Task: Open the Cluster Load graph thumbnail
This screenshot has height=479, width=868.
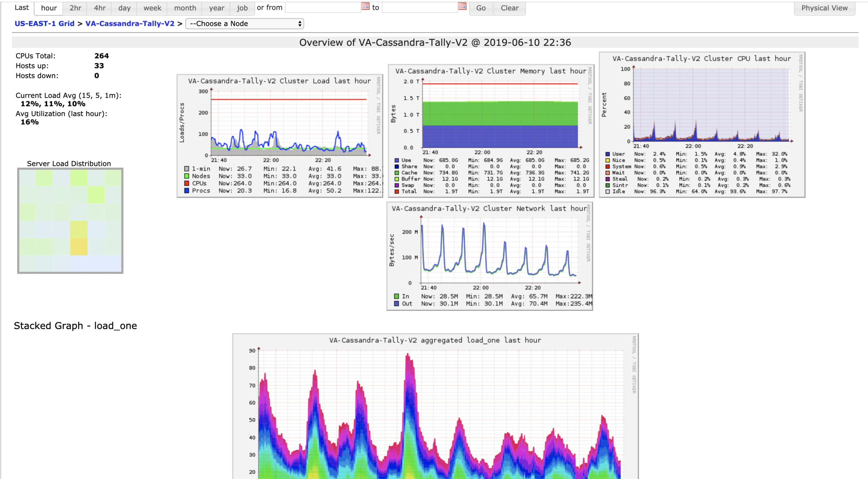Action: click(x=280, y=136)
